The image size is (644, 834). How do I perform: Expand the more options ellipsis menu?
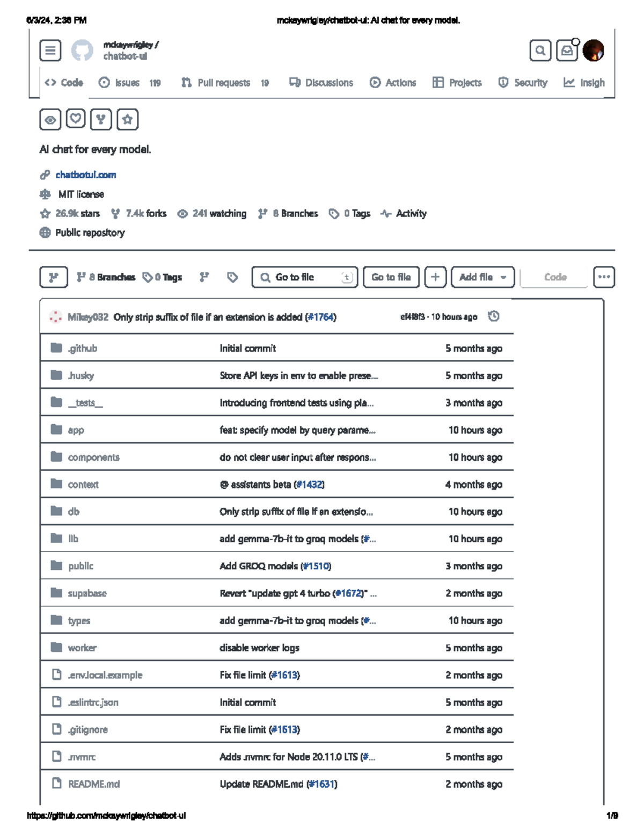tap(604, 277)
